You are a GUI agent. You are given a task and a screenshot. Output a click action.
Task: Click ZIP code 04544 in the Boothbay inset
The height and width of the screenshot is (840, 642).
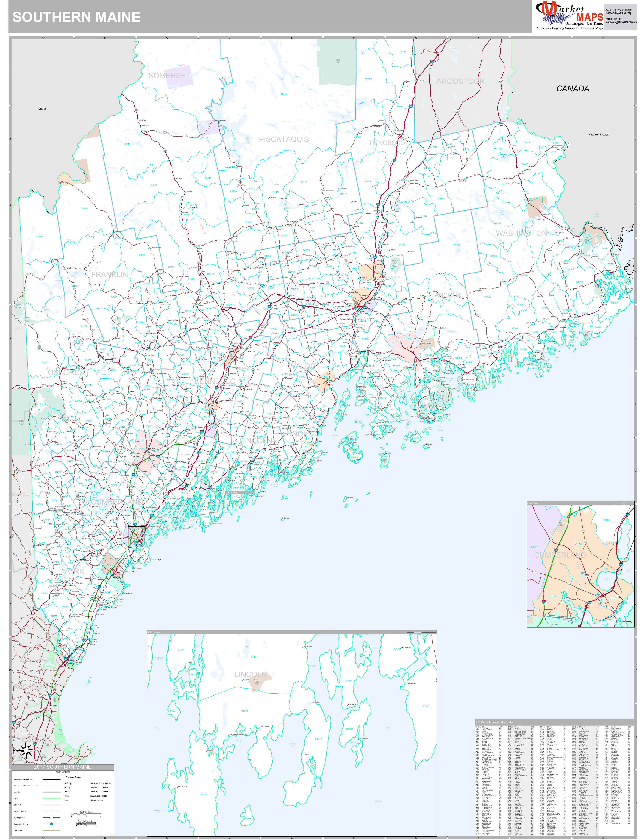point(318,739)
